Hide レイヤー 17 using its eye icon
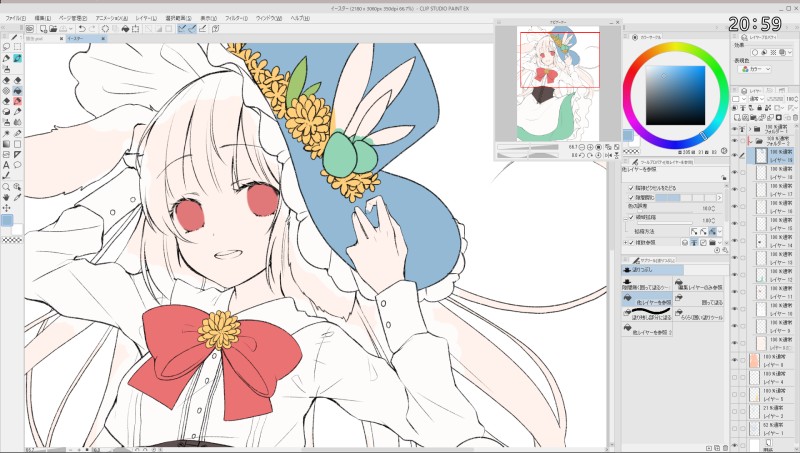This screenshot has height=453, width=800. [x=735, y=189]
